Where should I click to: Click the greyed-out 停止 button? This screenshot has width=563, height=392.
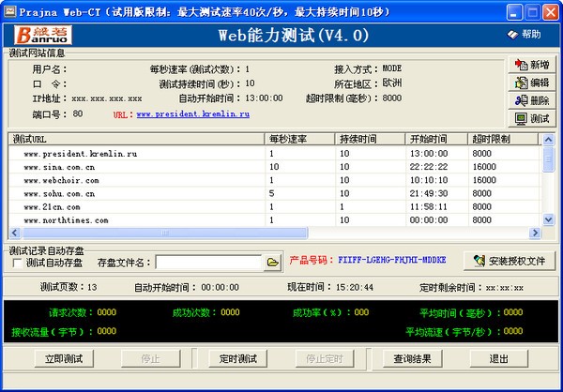coord(151,358)
